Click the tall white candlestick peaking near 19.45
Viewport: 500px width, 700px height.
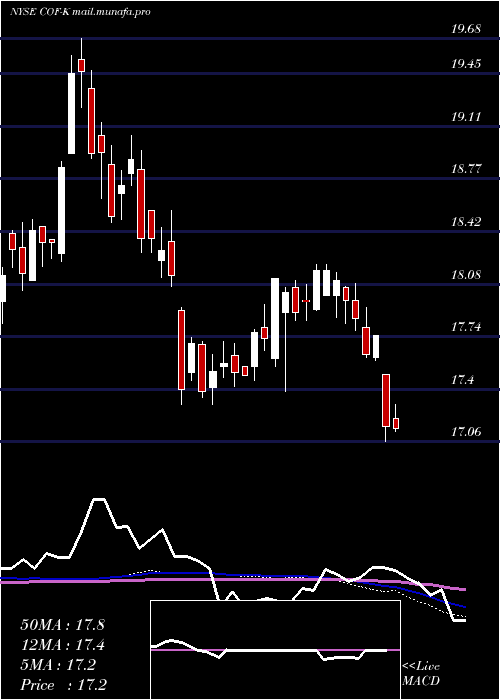coord(71,113)
